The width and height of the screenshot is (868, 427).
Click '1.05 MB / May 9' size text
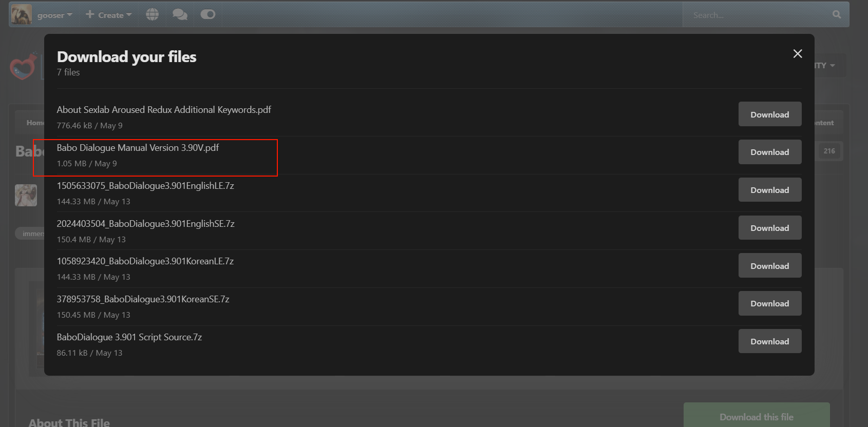coord(87,164)
